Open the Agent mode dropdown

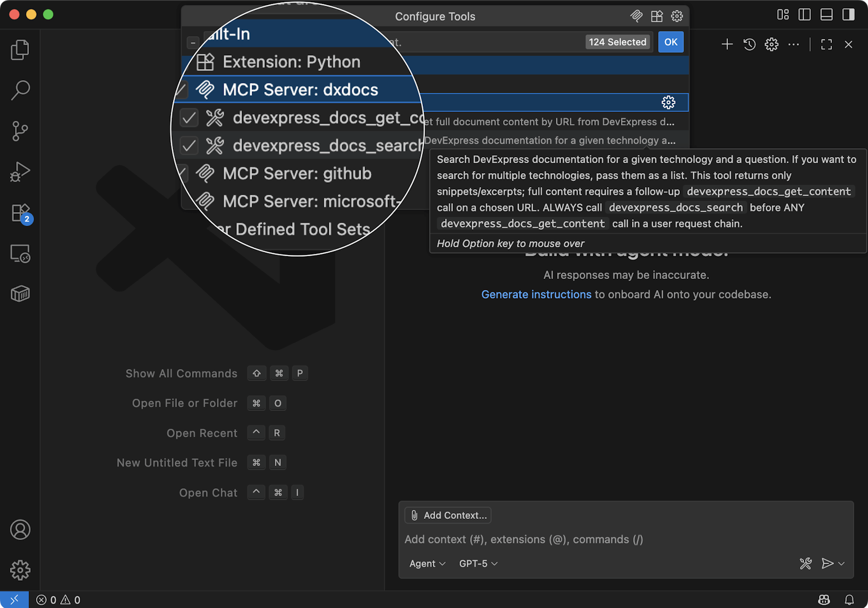(427, 564)
